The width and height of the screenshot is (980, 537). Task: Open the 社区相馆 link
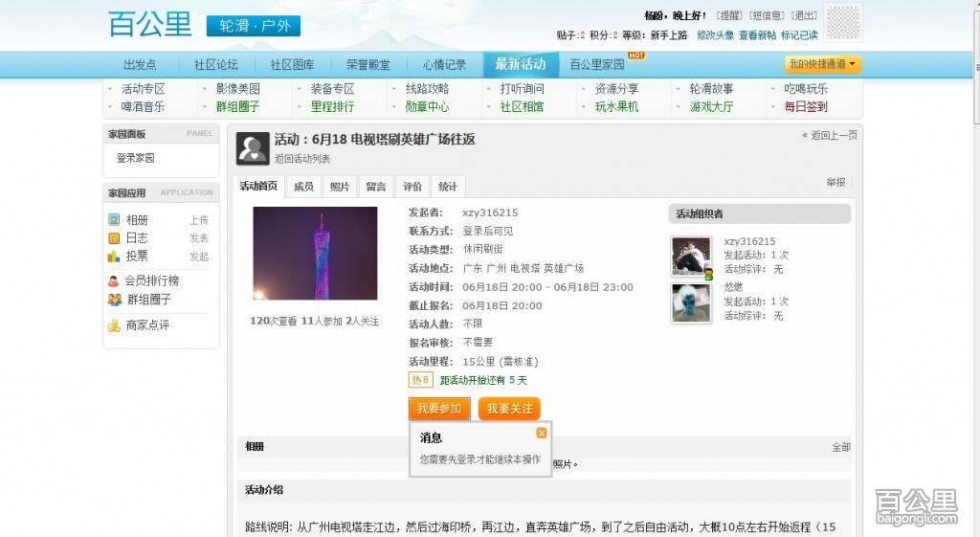pos(522,107)
